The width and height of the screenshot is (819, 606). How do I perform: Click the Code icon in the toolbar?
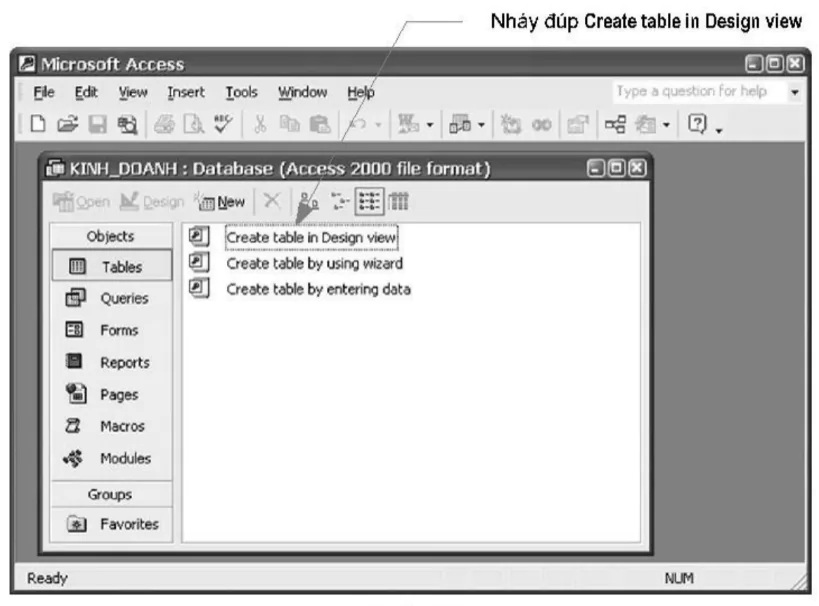511,124
